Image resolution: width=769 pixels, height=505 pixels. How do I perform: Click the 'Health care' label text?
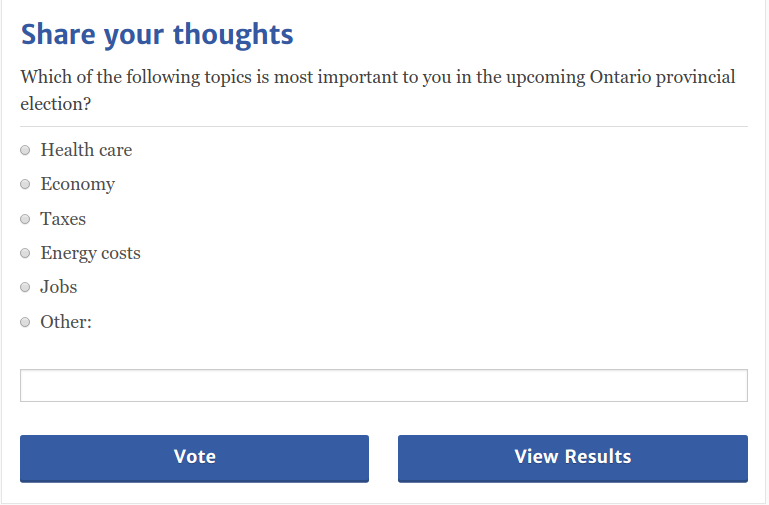[x=86, y=150]
